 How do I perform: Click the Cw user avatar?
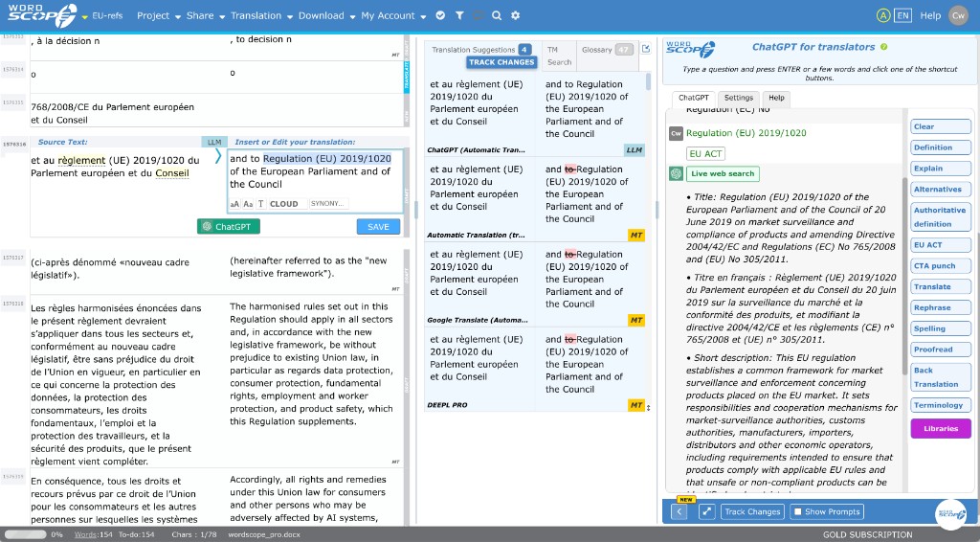click(x=958, y=15)
